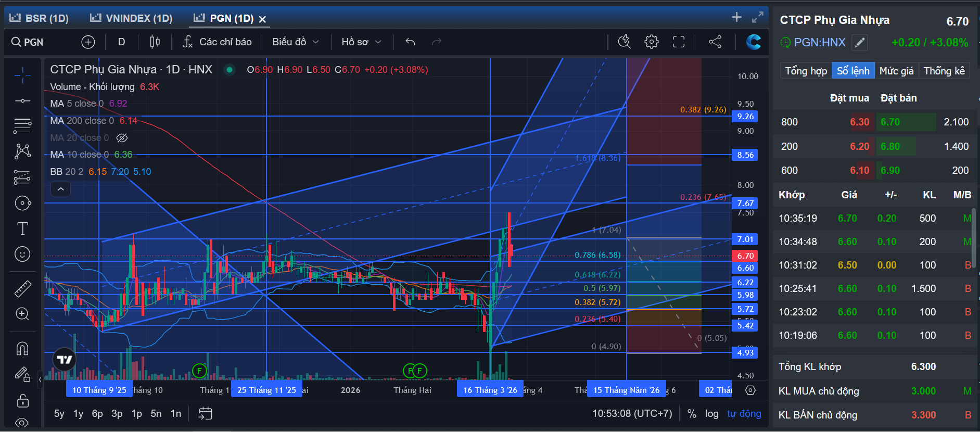Open the chart settings gear
The height and width of the screenshot is (432, 980).
(x=652, y=42)
